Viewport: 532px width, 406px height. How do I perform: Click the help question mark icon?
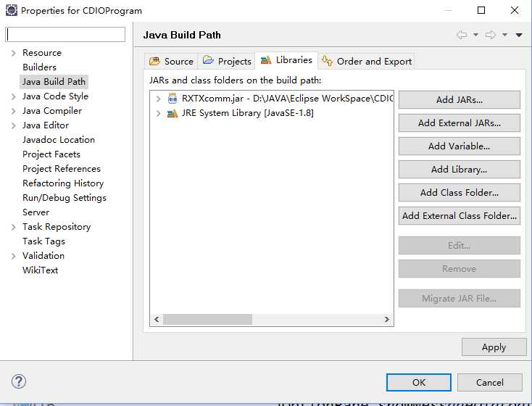pos(19,381)
